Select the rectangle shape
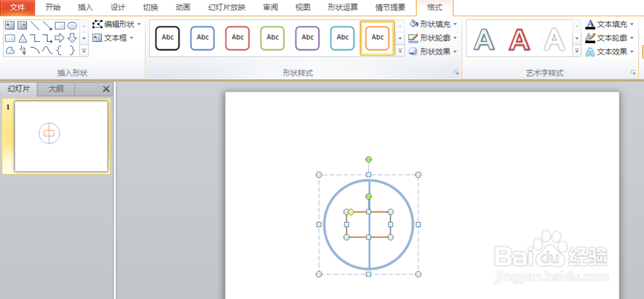This screenshot has width=644, height=299. click(x=59, y=26)
